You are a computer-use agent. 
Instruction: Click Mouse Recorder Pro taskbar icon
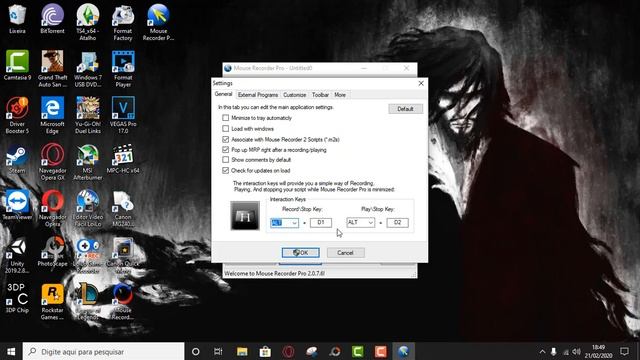pyautogui.click(x=404, y=351)
